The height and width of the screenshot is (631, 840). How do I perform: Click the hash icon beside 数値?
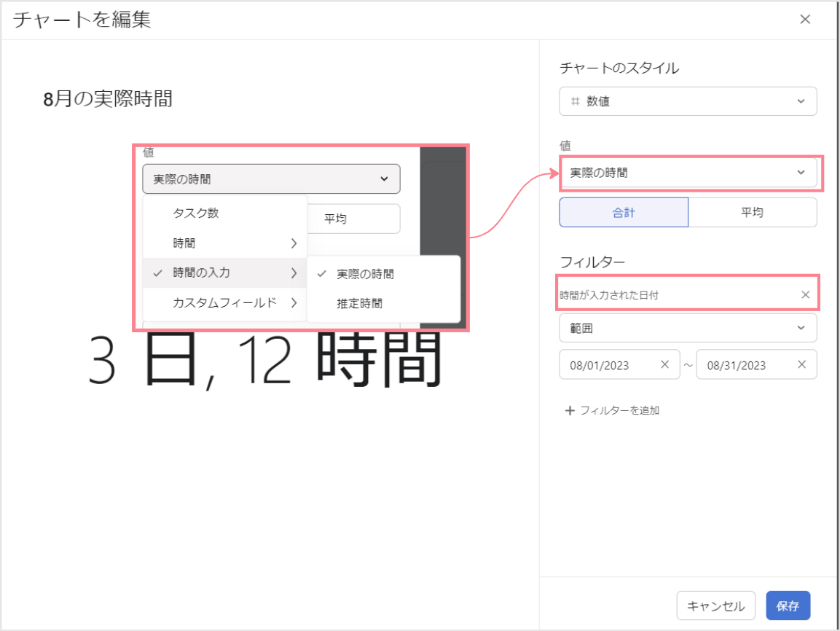[x=575, y=101]
